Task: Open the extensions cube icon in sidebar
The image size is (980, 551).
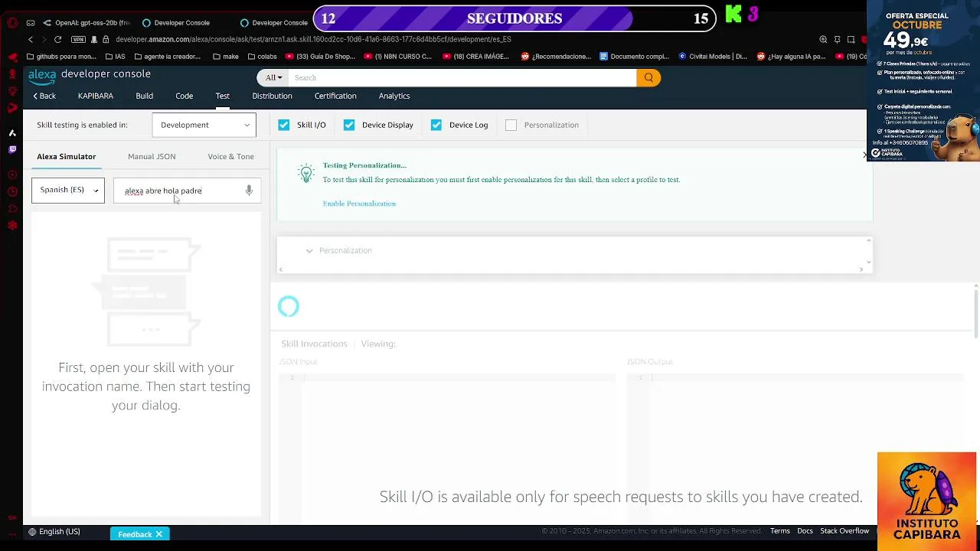Action: 12,208
